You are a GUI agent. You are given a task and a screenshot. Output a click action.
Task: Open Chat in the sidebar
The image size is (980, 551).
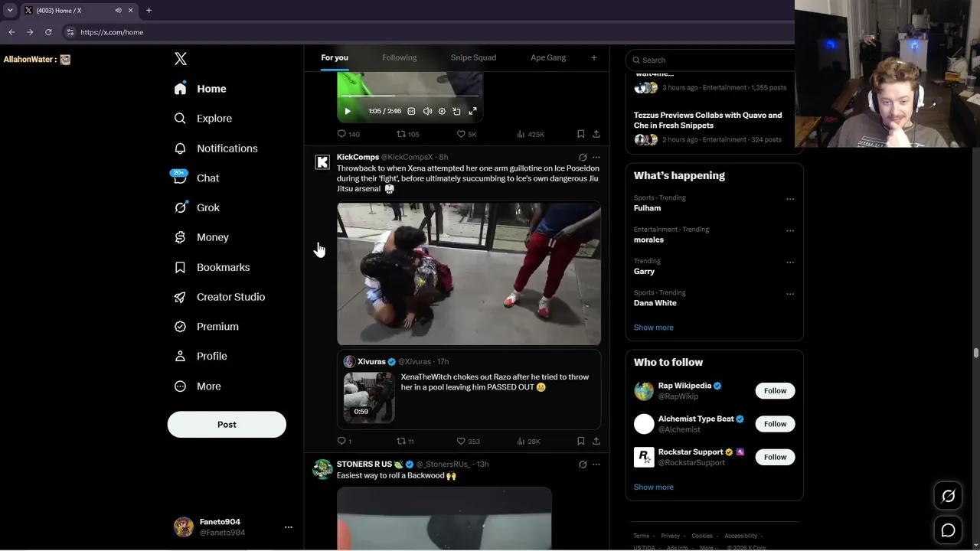197,178
